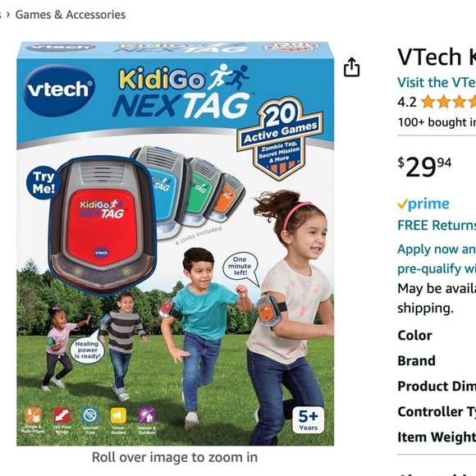This screenshot has width=476, height=476.
Task: Visit the VTech store link
Action: tap(437, 82)
